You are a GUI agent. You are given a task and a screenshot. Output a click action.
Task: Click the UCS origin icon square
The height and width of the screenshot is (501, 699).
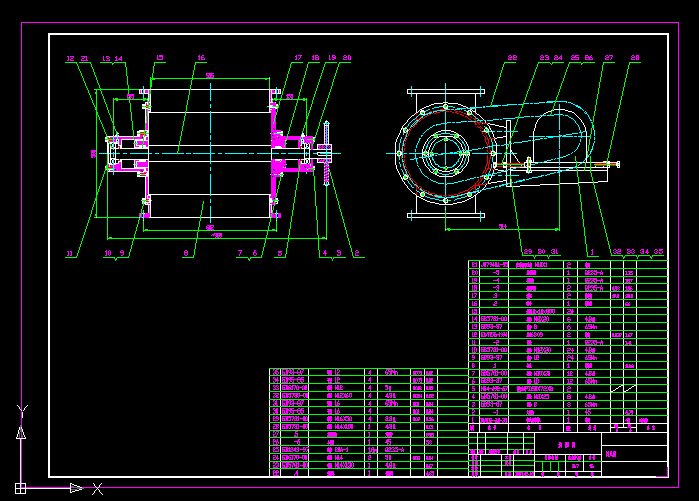point(22,488)
